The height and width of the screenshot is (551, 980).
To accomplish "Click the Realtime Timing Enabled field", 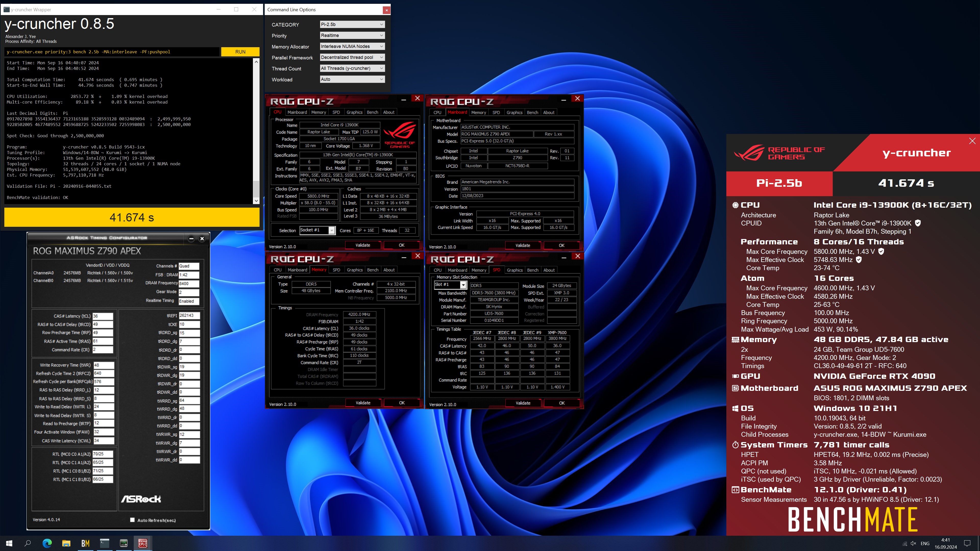I will [189, 301].
